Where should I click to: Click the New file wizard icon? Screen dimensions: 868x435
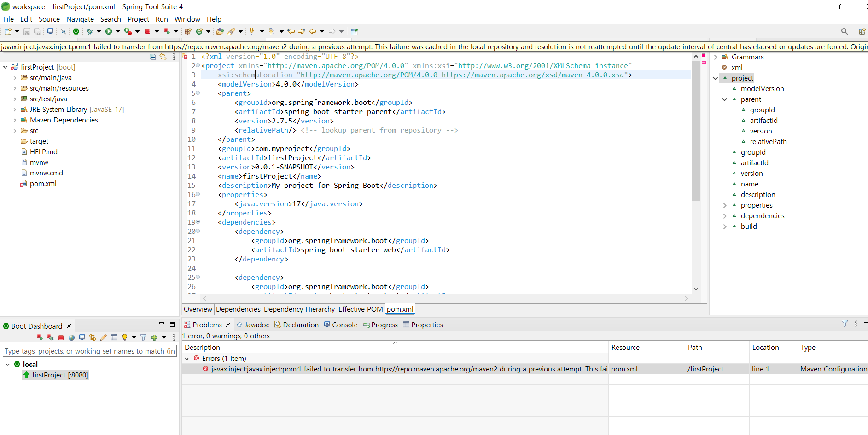[x=8, y=31]
